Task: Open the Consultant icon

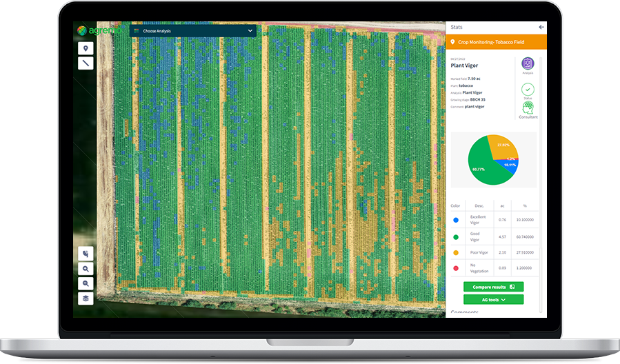Action: pyautogui.click(x=528, y=108)
